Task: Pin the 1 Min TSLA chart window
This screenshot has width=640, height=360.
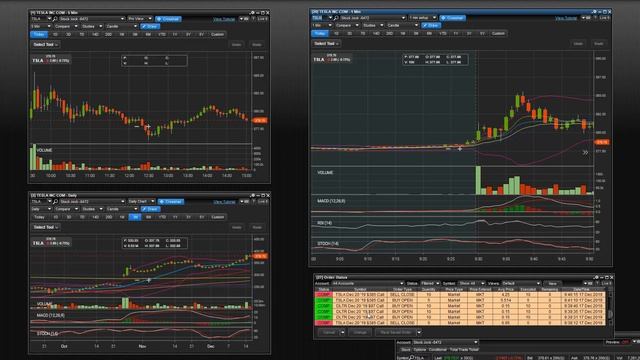Action: tap(594, 12)
